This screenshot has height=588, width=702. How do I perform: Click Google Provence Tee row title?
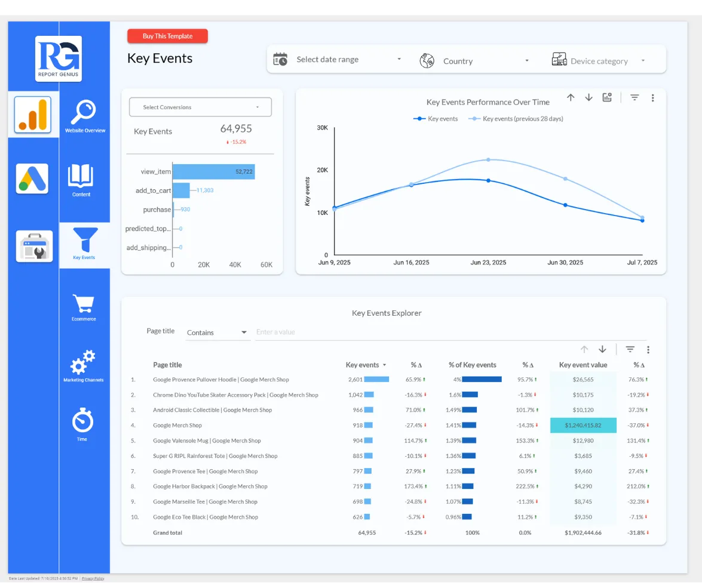(205, 472)
